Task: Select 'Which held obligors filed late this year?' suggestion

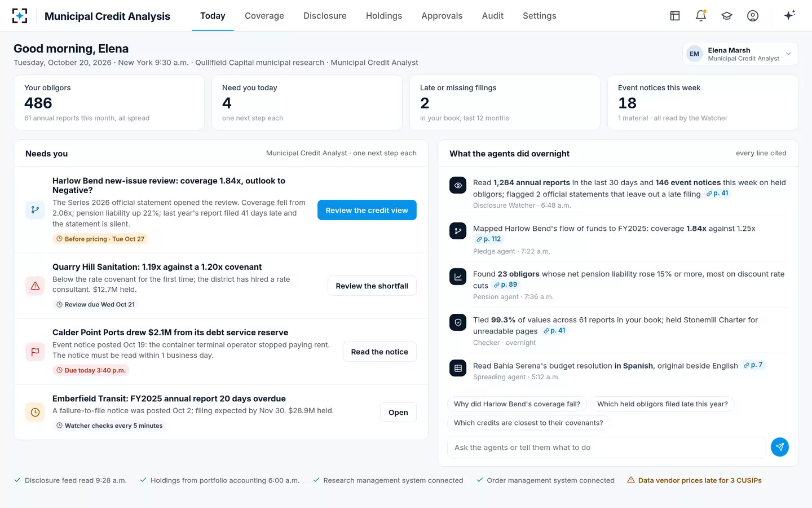Action: coord(663,404)
